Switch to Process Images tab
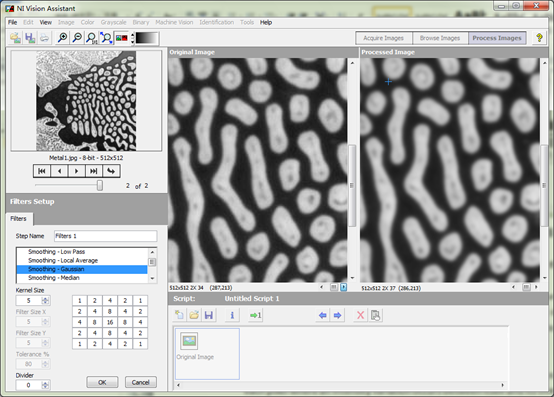The image size is (554, 397). click(497, 38)
